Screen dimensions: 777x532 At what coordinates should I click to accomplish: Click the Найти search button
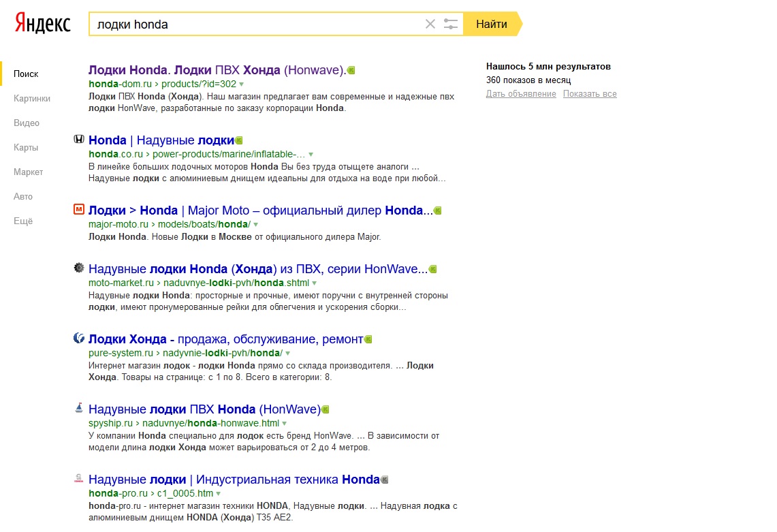[x=492, y=24]
